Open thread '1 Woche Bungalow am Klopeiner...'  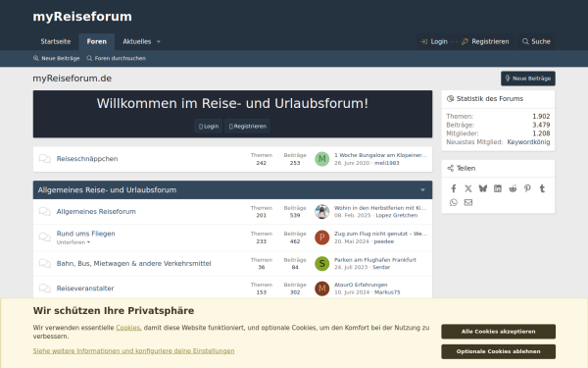tap(380, 155)
